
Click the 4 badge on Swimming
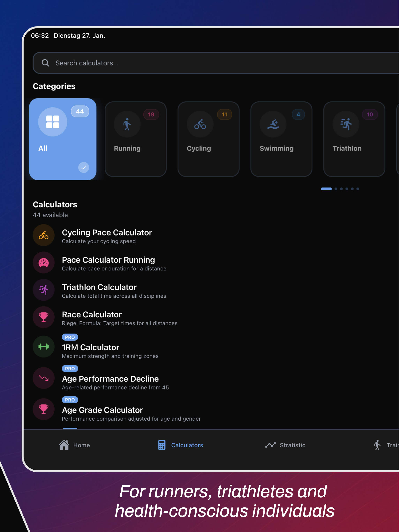298,115
